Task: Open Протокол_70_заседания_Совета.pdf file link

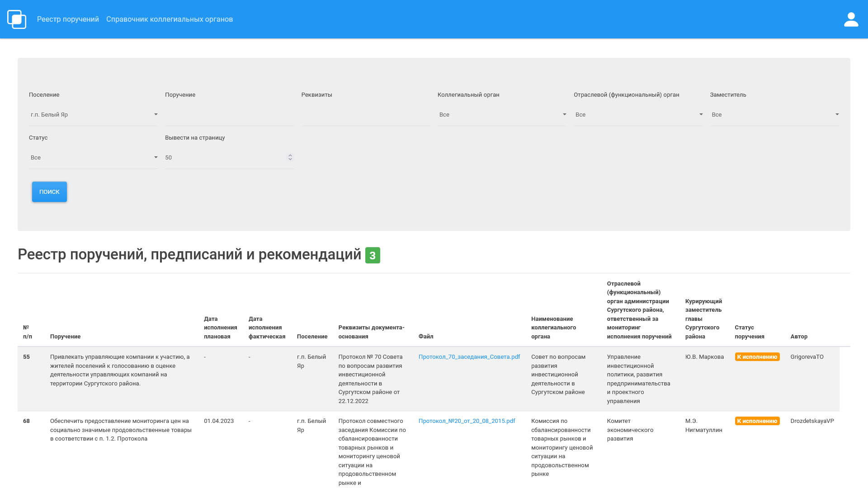Action: click(x=469, y=357)
